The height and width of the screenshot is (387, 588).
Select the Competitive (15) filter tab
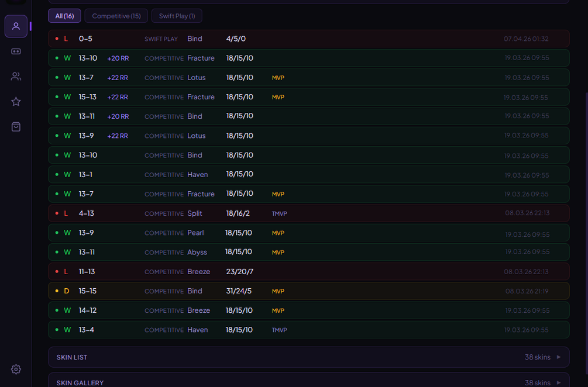coord(116,16)
